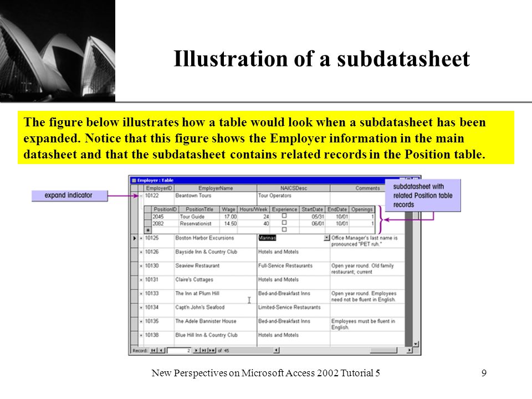Go to next record button
532x399 pixels.
tap(196, 350)
